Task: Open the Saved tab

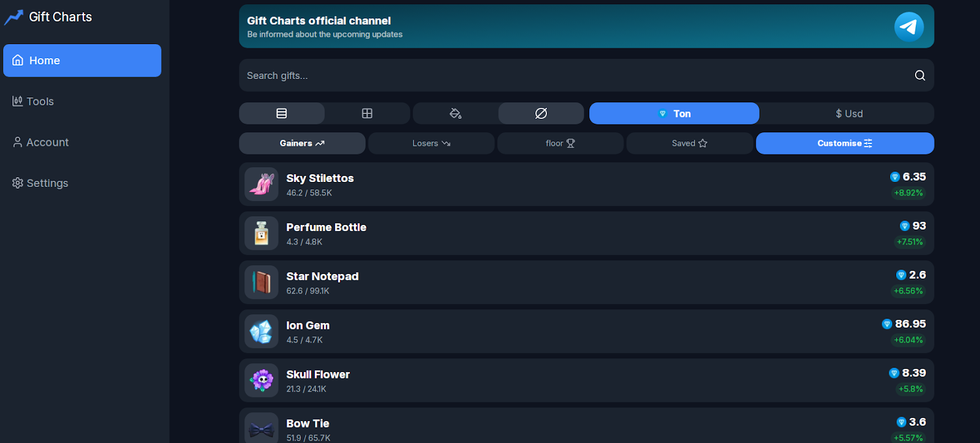Action: pyautogui.click(x=690, y=143)
